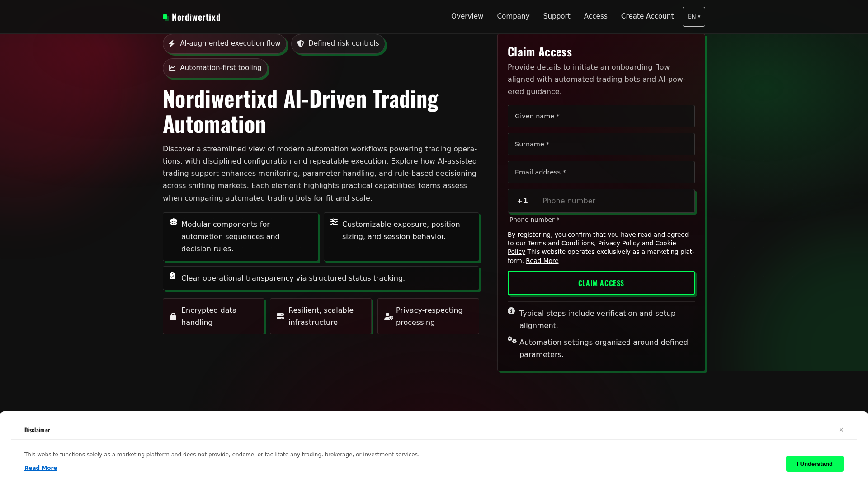Click the Phone number * label
The image size is (868, 488).
534,220
